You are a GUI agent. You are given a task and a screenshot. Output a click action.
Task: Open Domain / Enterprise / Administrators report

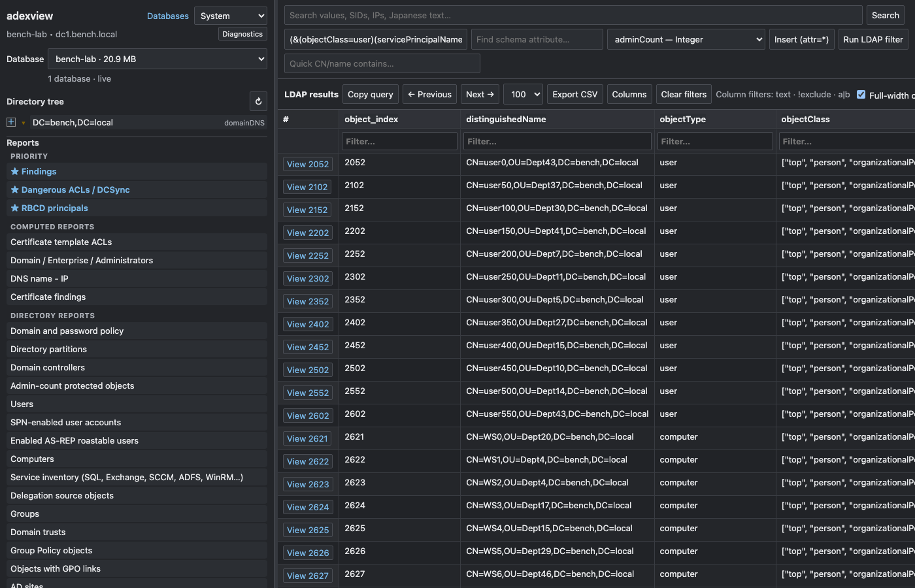(x=137, y=260)
